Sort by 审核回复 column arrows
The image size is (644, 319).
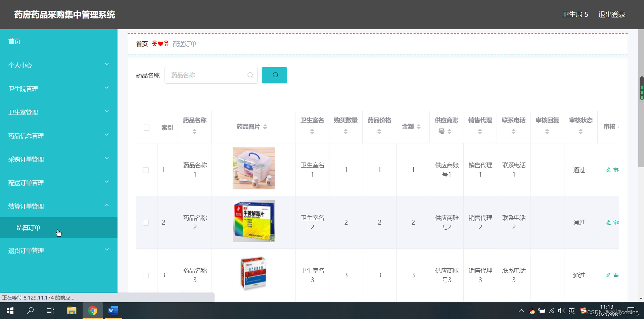pyautogui.click(x=547, y=132)
